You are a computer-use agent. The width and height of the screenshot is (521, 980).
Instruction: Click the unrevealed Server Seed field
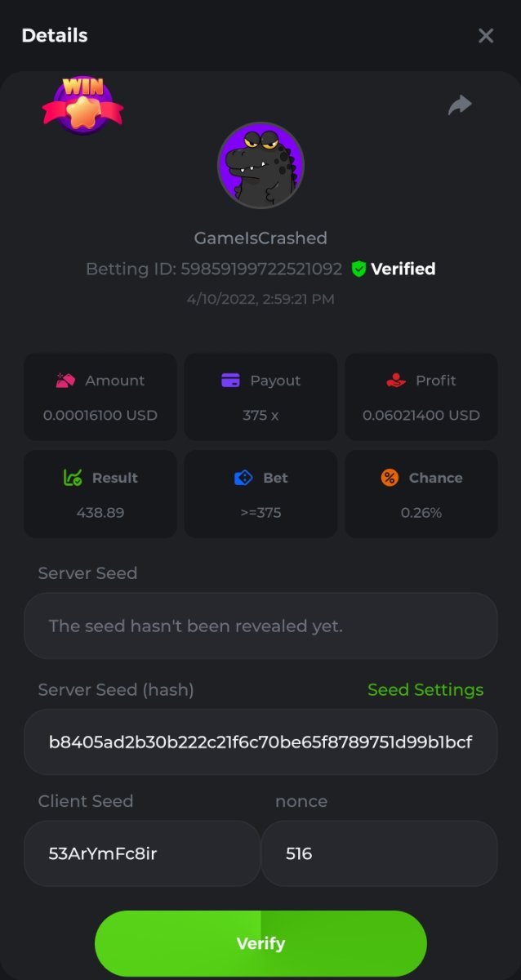click(x=260, y=626)
